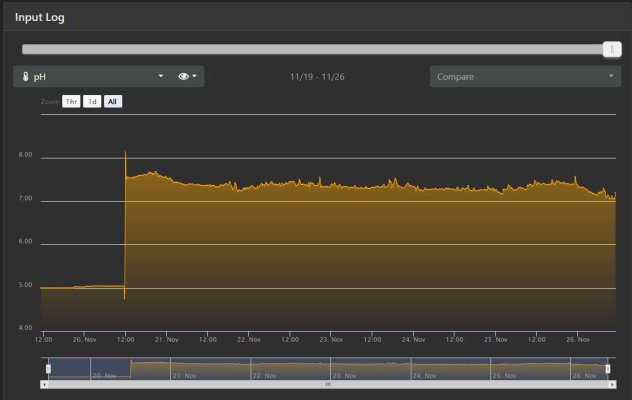Click the right navigator range handle
The width and height of the screenshot is (632, 400).
(608, 369)
